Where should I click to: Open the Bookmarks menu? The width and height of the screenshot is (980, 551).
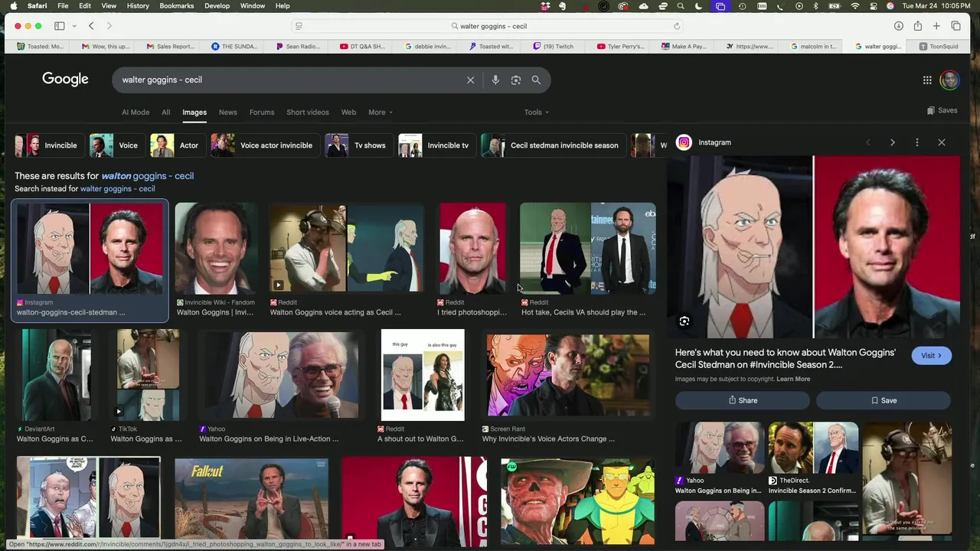tap(177, 6)
